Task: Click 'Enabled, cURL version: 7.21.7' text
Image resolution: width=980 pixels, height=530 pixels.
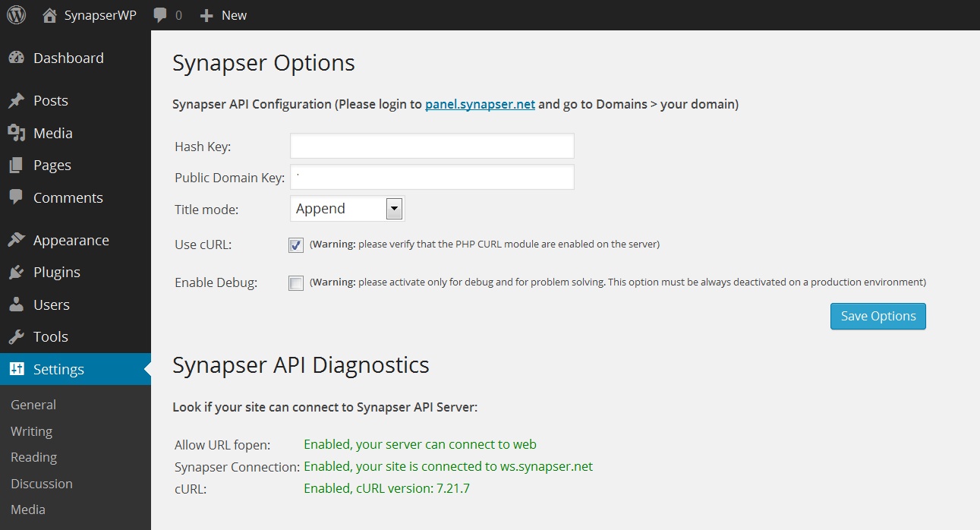Action: click(386, 488)
